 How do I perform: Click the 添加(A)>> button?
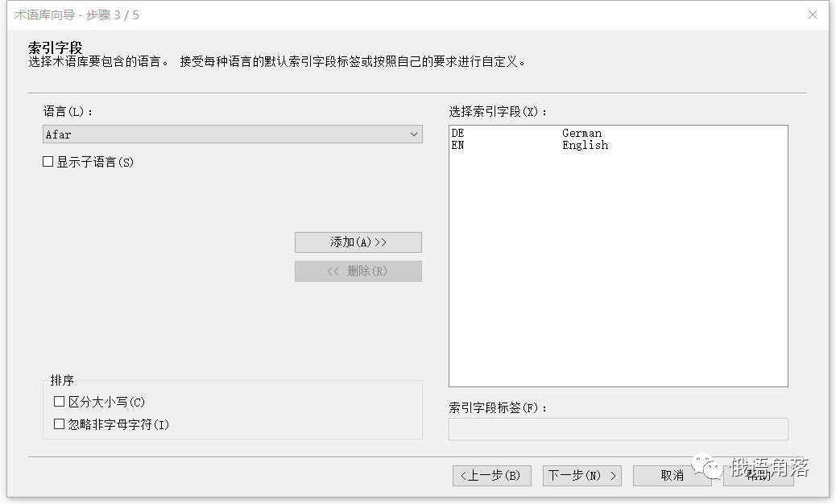[x=358, y=242]
